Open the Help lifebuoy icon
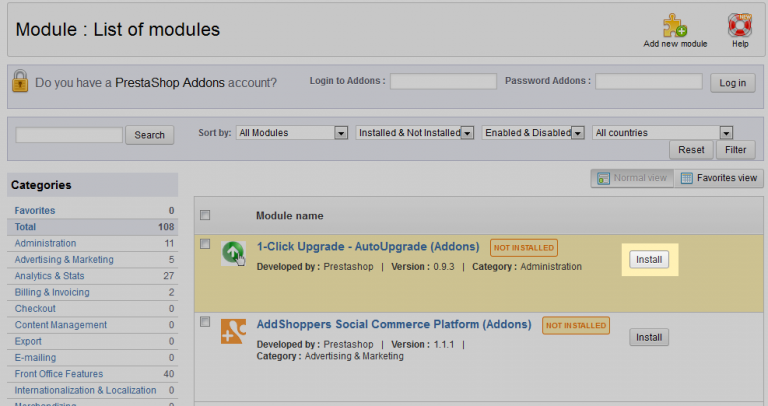This screenshot has height=406, width=768. point(740,26)
